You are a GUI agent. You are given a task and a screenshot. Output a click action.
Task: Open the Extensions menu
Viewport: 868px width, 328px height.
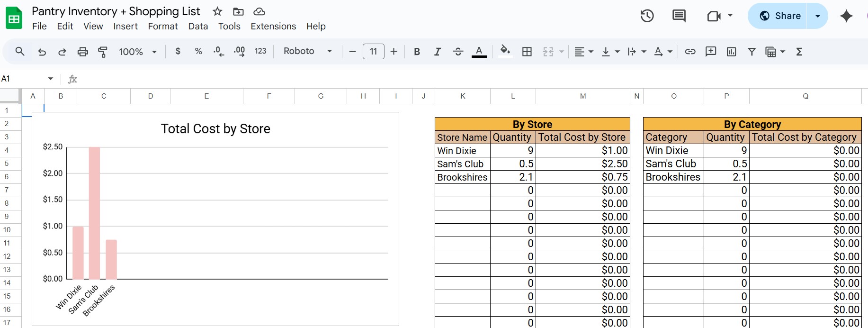(273, 27)
